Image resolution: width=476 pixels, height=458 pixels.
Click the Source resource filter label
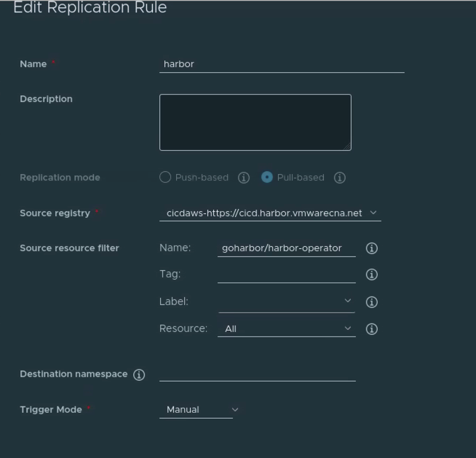[70, 248]
